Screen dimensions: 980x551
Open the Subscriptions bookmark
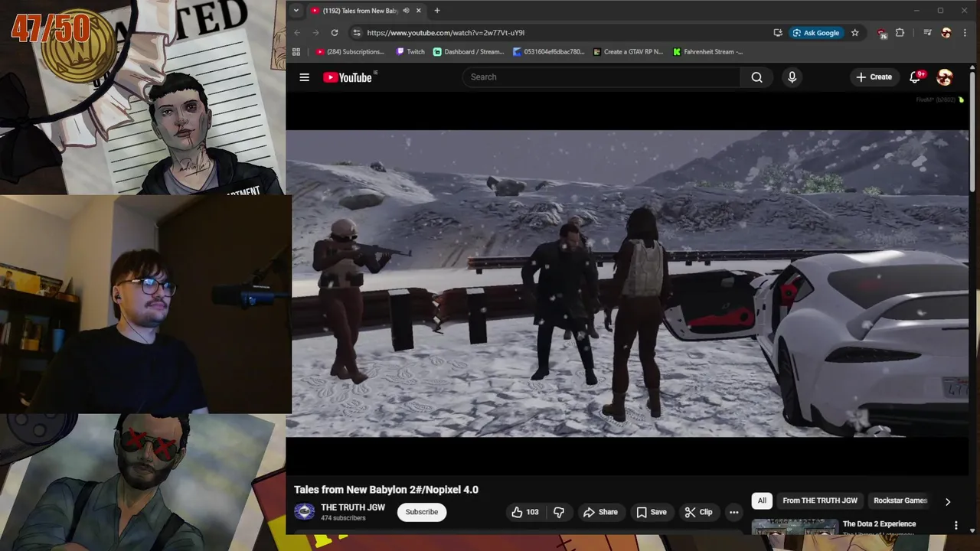(x=350, y=52)
